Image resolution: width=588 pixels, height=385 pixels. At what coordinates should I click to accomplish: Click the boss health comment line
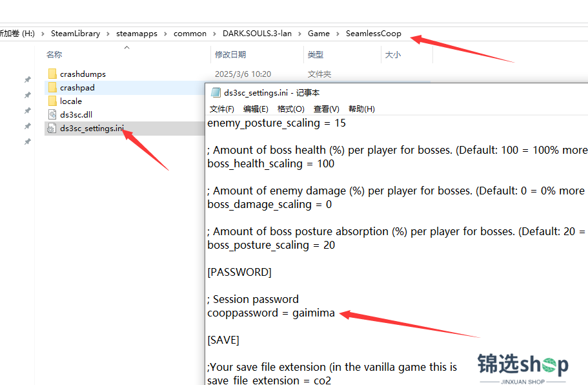click(398, 150)
